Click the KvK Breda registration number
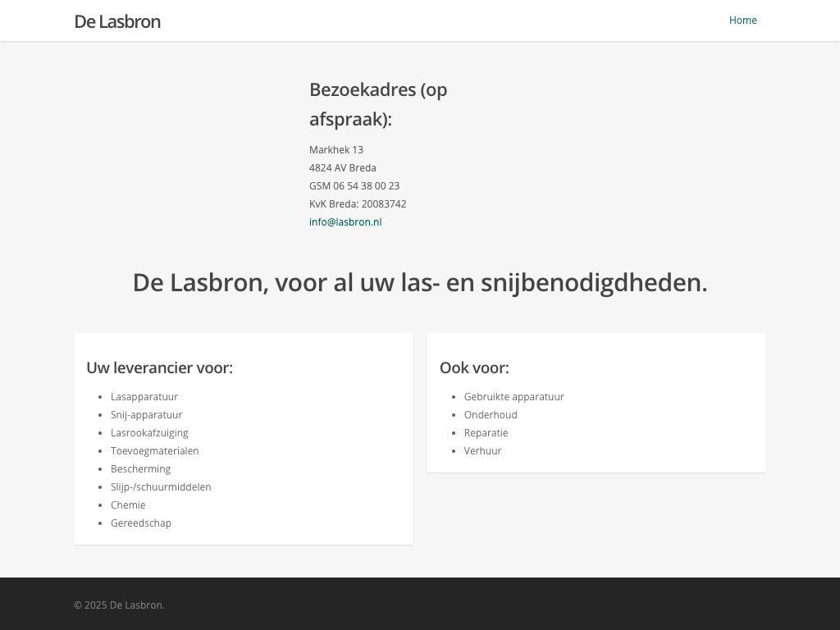 358,204
